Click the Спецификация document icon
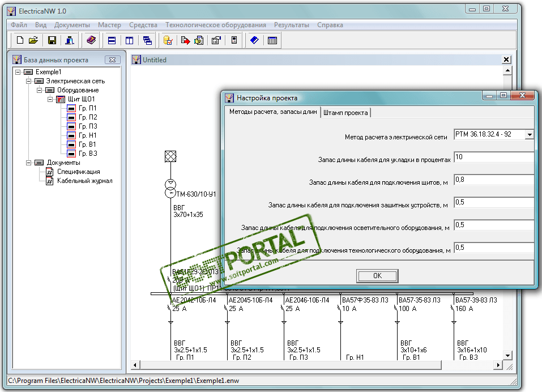The height and width of the screenshot is (392, 542). coord(50,172)
